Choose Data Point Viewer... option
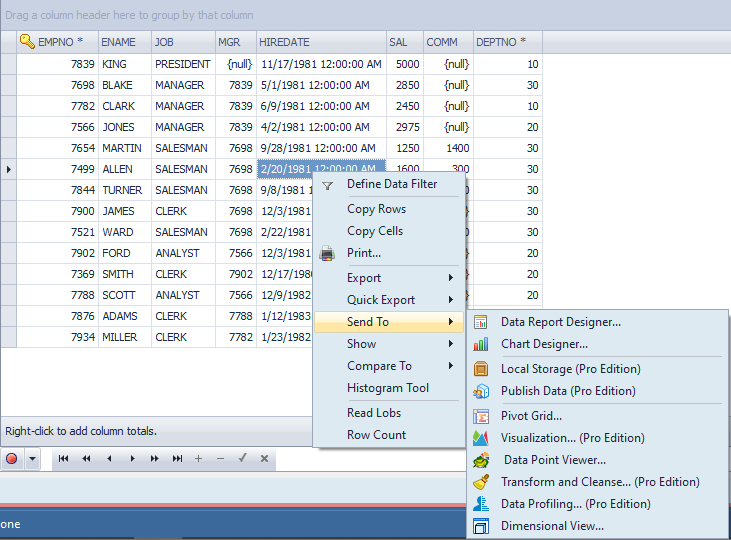The width and height of the screenshot is (731, 540). [x=597, y=460]
